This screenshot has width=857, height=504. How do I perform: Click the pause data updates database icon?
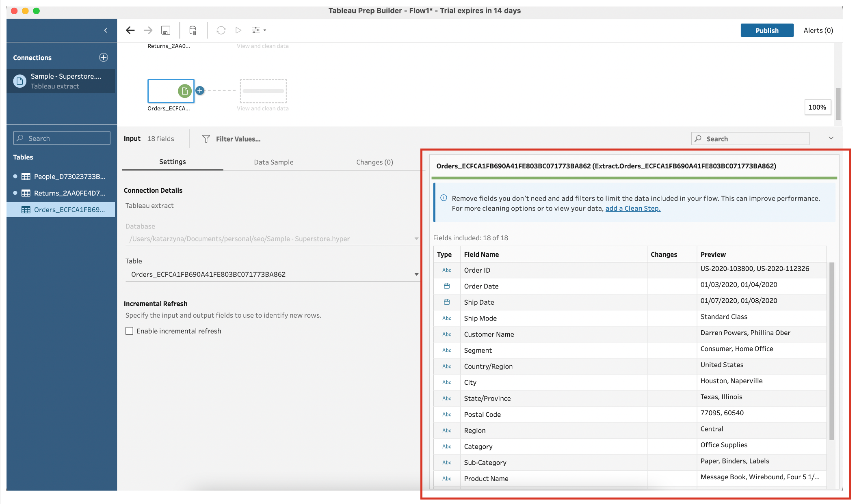[193, 30]
